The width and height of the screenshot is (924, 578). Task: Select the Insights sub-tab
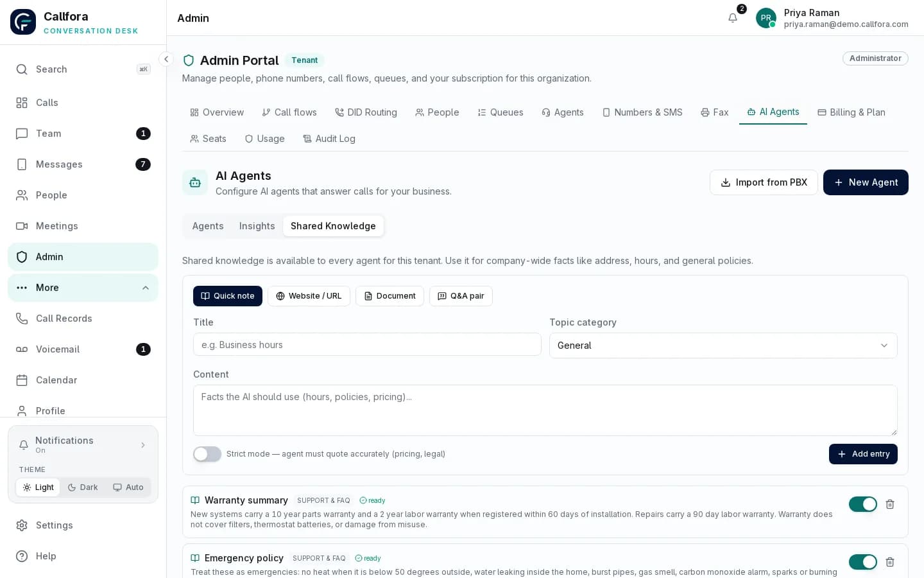point(257,226)
